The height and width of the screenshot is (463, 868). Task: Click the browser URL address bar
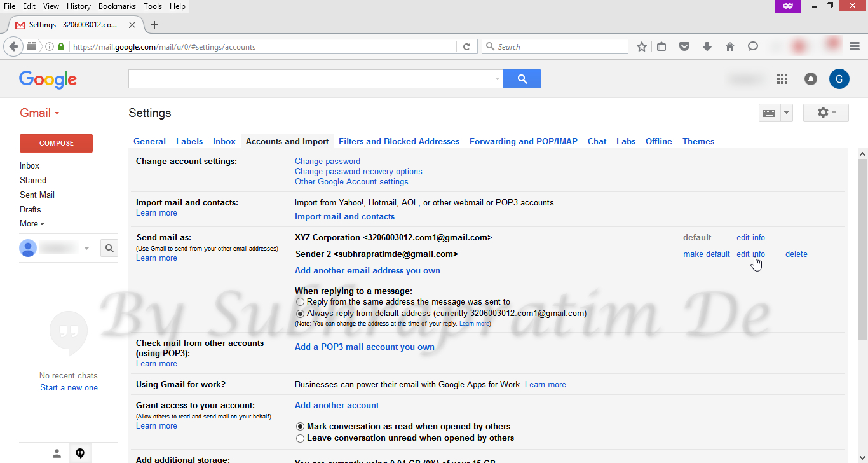pyautogui.click(x=263, y=46)
